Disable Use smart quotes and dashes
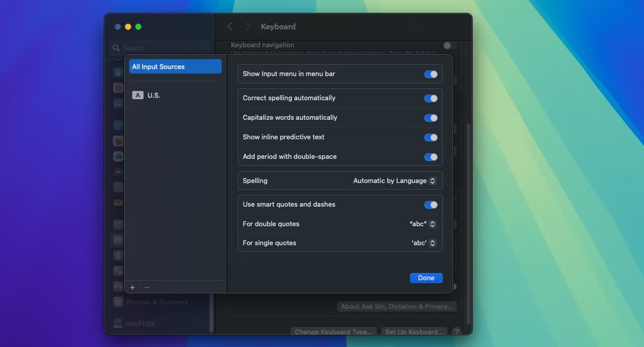Screen dimensions: 644x347 pyautogui.click(x=431, y=205)
